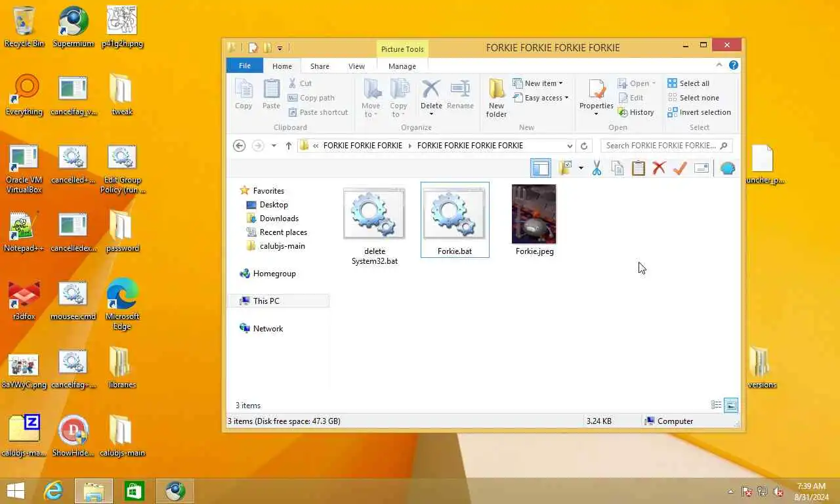Open Quick Access Toolbar customize dropdown
This screenshot has width=840, height=504.
pyautogui.click(x=280, y=48)
